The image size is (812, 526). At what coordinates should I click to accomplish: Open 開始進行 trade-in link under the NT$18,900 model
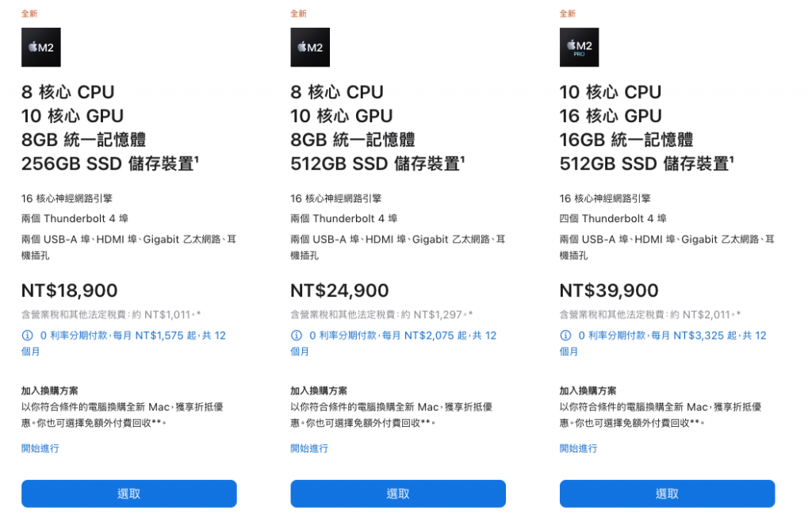[x=40, y=448]
